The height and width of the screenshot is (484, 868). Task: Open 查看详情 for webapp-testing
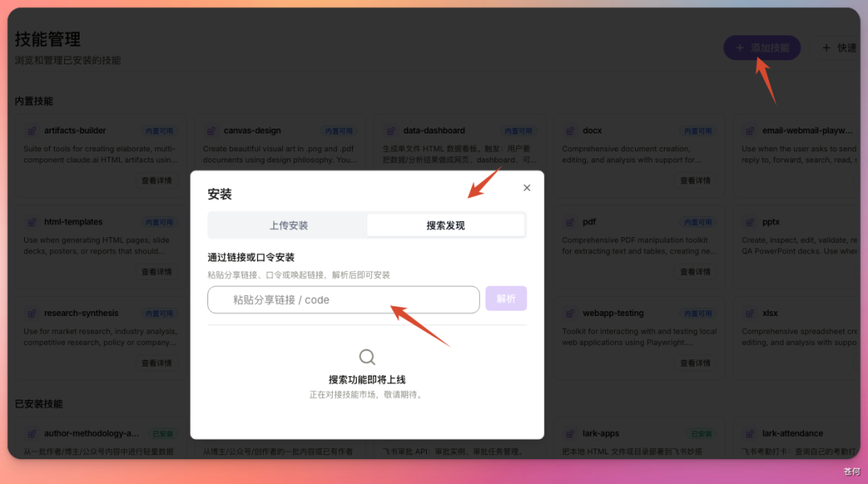695,363
